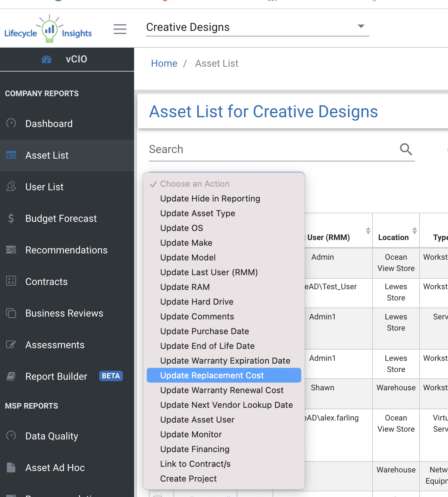Click the Recommendations server icon

pyautogui.click(x=11, y=250)
